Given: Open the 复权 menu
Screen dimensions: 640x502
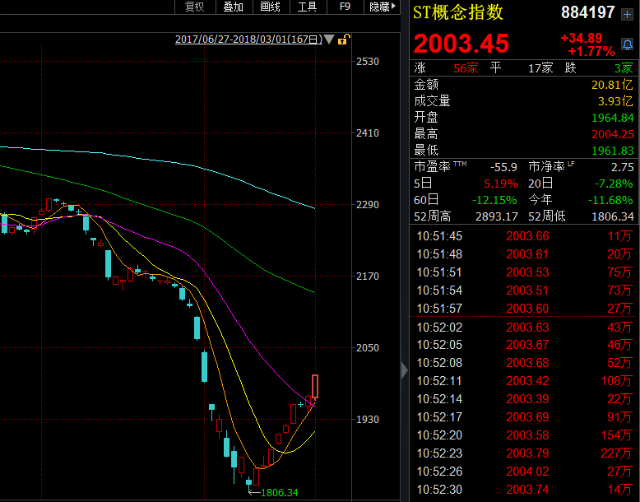Looking at the screenshot, I should point(194,7).
